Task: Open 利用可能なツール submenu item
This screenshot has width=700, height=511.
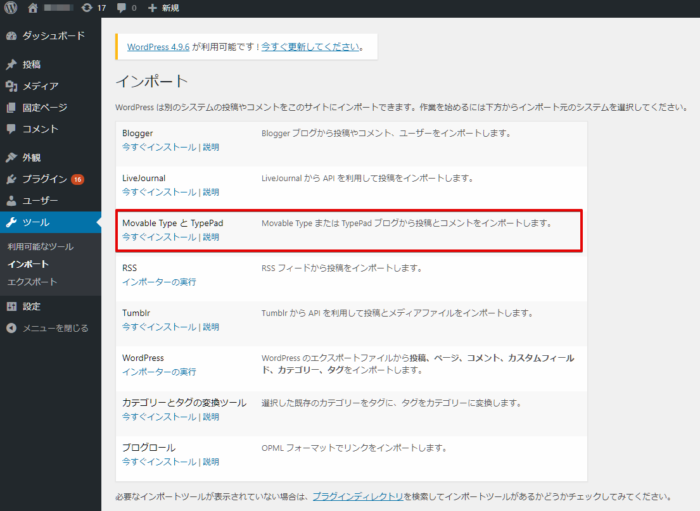Action: pyautogui.click(x=40, y=246)
